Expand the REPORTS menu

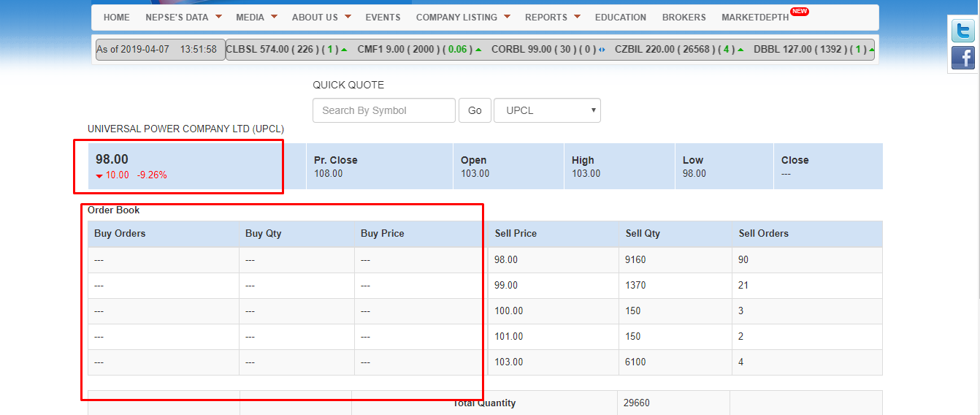point(552,17)
